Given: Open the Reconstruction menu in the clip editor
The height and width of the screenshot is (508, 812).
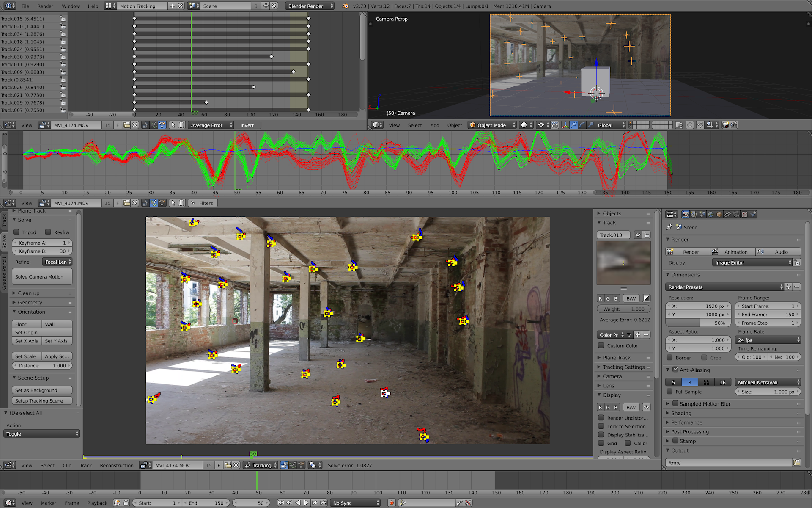Looking at the screenshot, I should (x=117, y=465).
